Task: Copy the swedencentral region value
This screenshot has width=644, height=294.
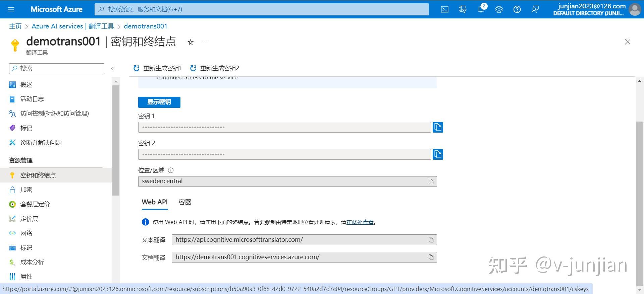Action: coord(431,181)
